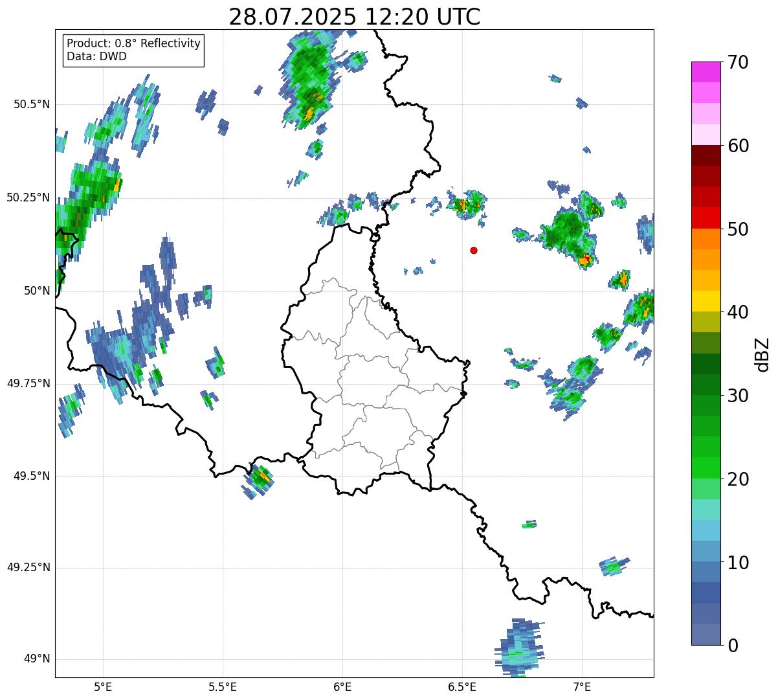Select the "Product: 0.8° Reflectivity" text
Image resolution: width=778 pixels, height=700 pixels.
[x=134, y=43]
